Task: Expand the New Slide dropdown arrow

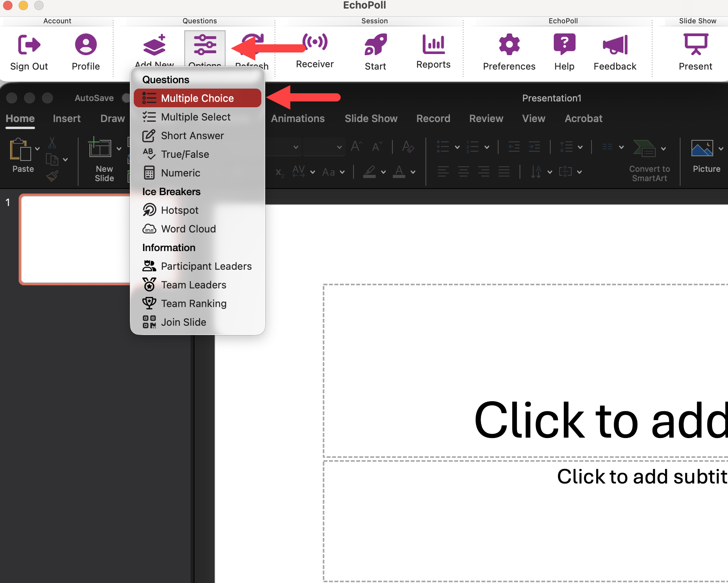Action: click(x=119, y=148)
